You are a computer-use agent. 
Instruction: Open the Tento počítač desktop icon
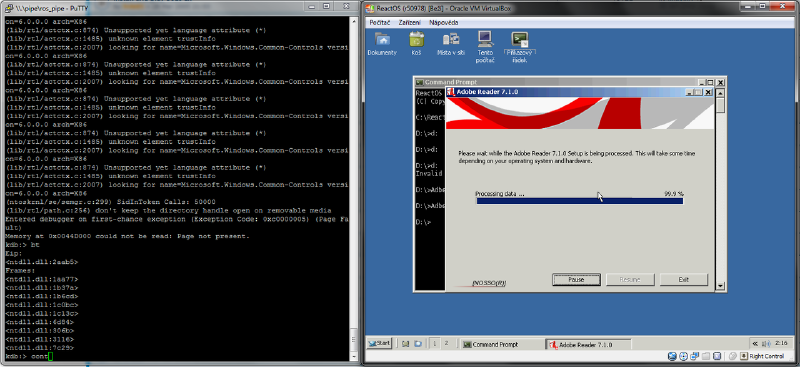point(485,46)
